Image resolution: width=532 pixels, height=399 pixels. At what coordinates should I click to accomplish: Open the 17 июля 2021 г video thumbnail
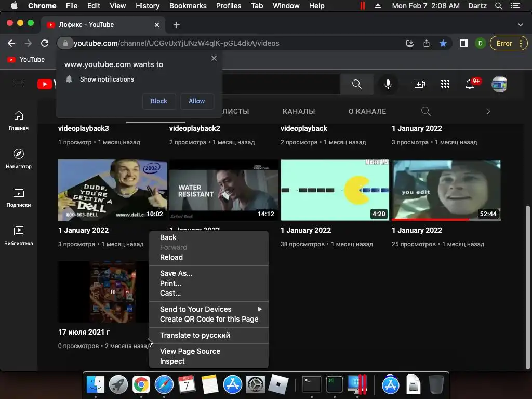103,292
